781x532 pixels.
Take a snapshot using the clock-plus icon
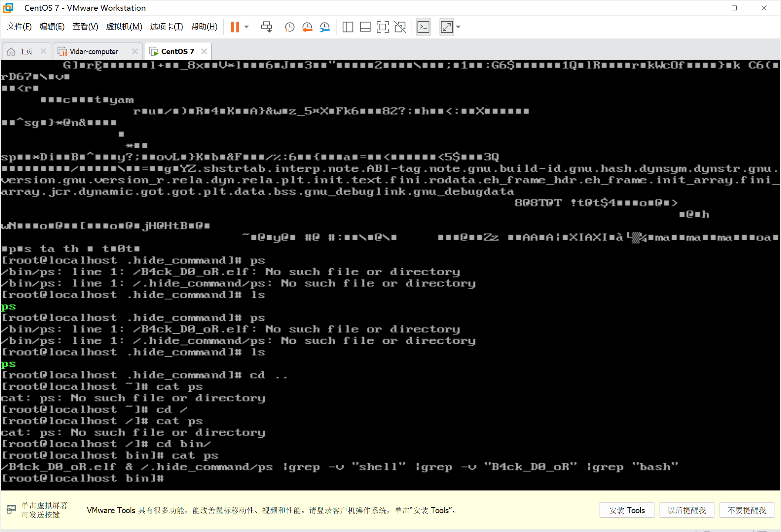[289, 27]
